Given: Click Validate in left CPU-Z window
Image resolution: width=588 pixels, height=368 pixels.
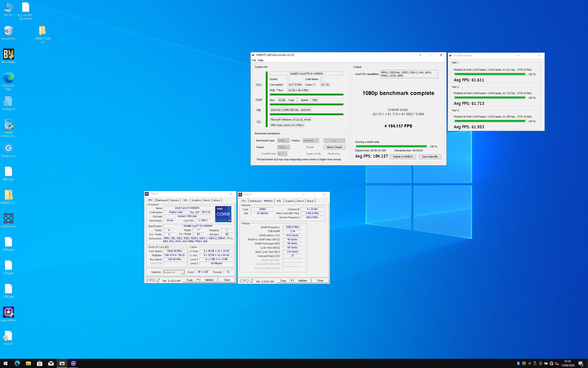Looking at the screenshot, I should (x=209, y=280).
